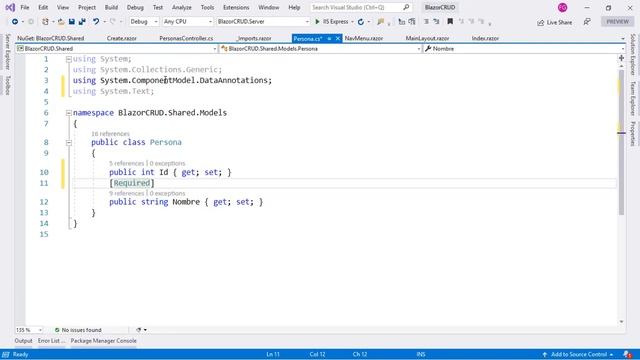Click the New Project toolbar icon

(45, 22)
